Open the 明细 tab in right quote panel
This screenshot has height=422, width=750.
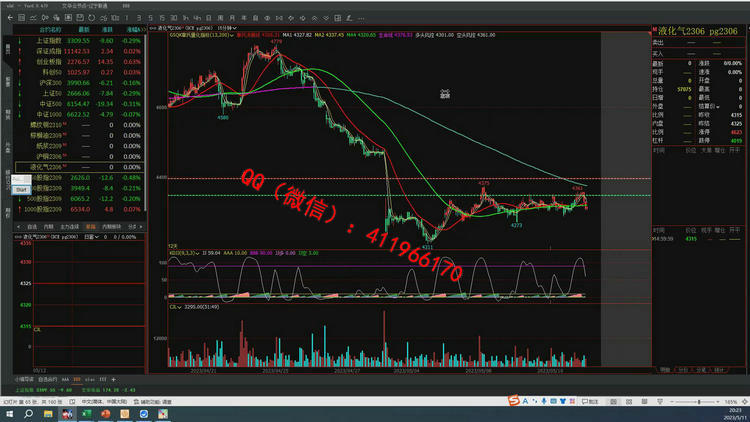(665, 370)
